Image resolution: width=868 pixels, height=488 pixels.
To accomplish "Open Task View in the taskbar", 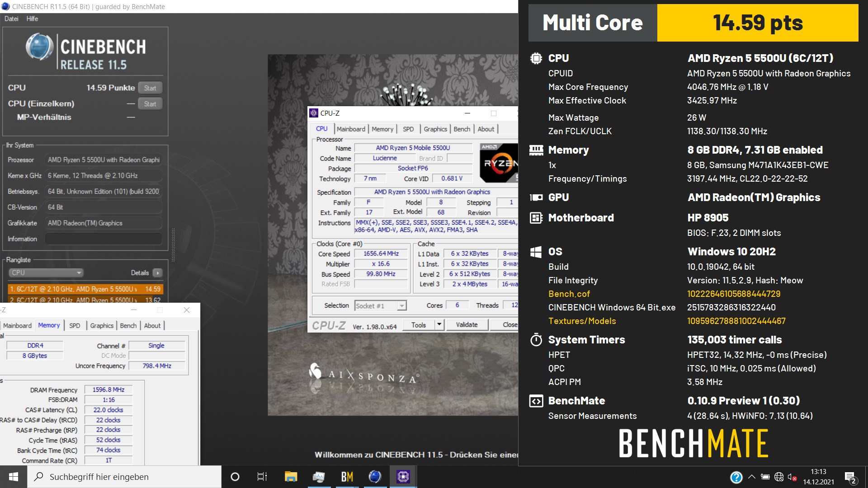I will tap(262, 477).
